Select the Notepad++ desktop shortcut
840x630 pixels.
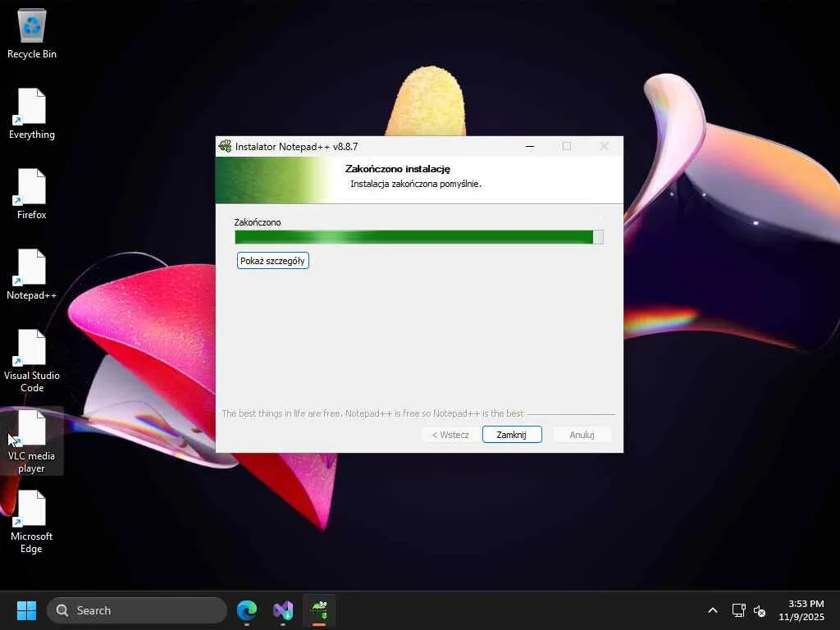[x=32, y=275]
